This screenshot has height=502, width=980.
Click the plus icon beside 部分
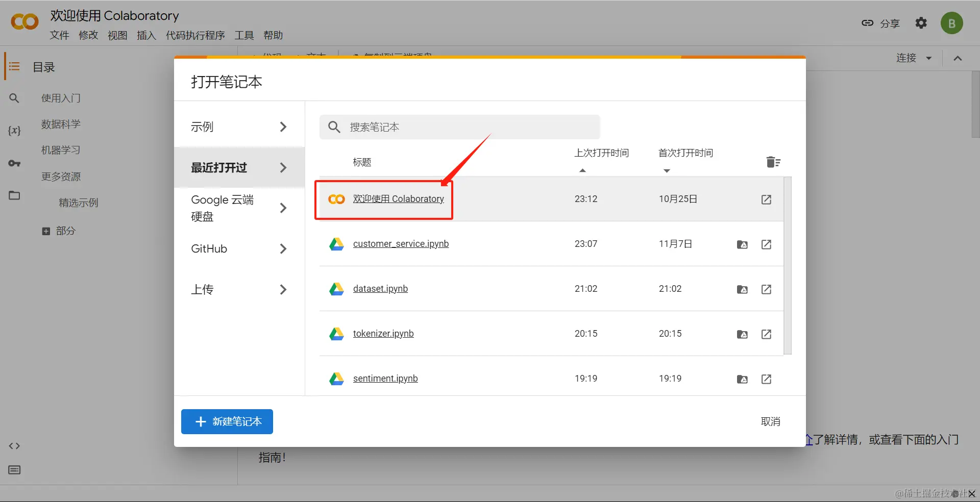point(46,231)
